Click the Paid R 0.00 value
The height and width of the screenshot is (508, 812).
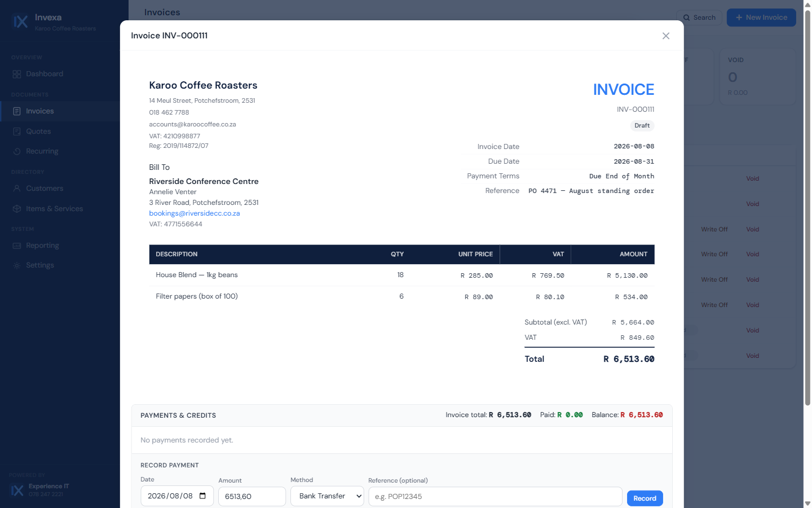[570, 415]
